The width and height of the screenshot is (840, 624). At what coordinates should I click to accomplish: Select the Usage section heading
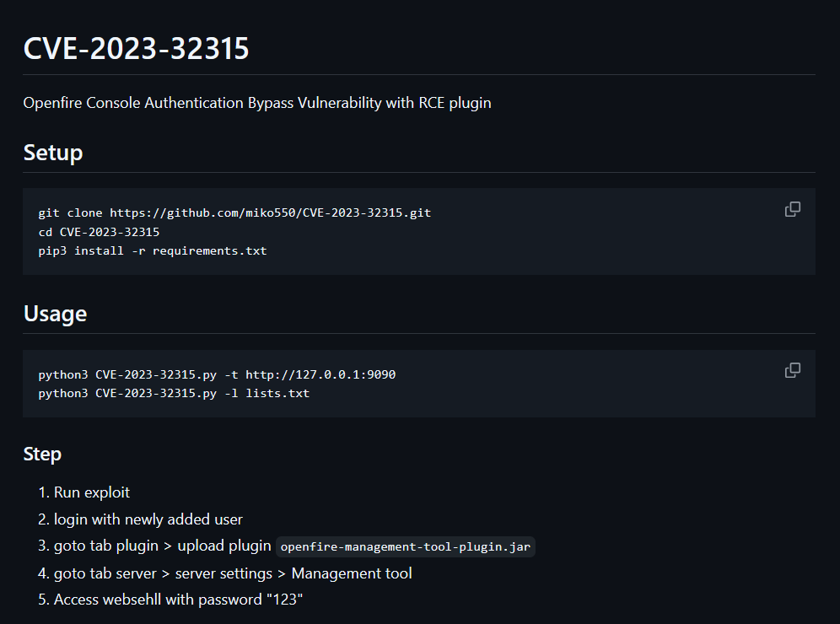55,314
